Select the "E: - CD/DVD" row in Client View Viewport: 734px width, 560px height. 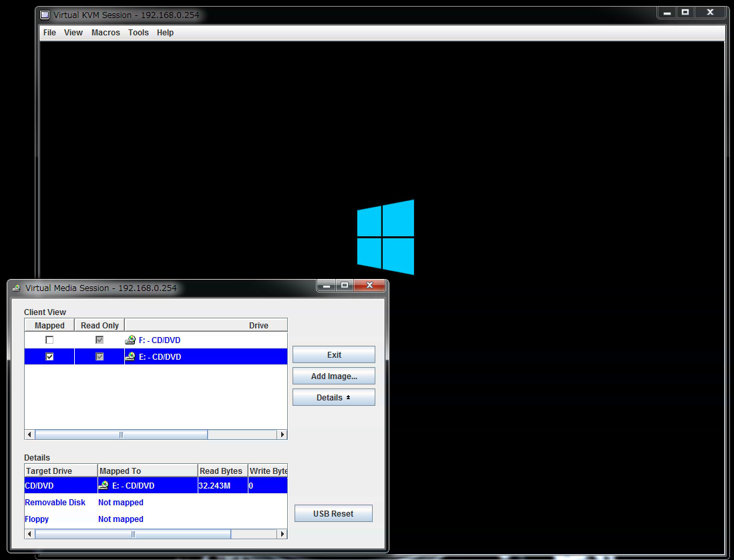(x=156, y=356)
